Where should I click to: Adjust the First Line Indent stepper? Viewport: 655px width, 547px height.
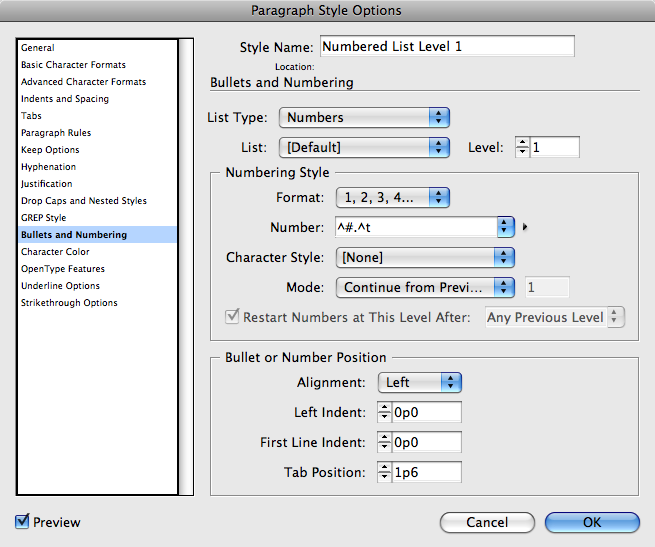coord(385,442)
